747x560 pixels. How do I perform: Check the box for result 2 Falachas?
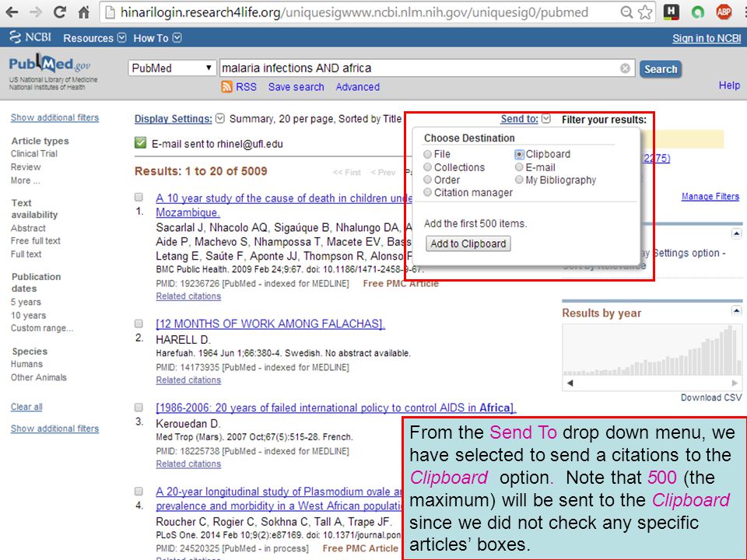tap(139, 324)
